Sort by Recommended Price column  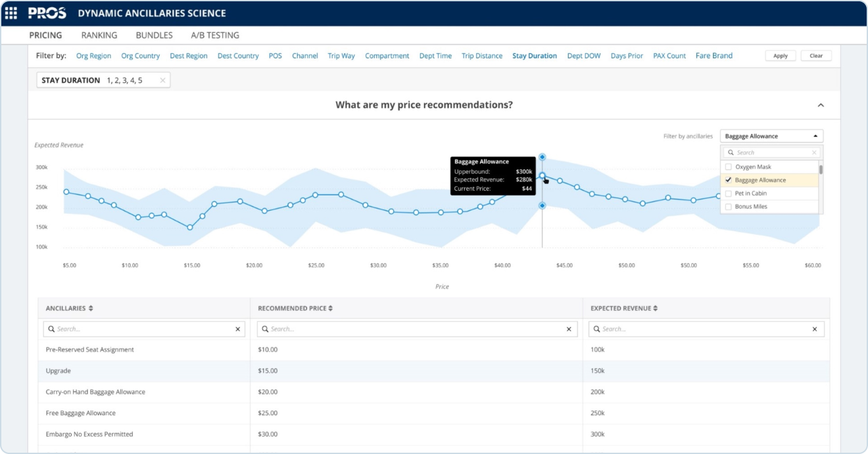coord(330,308)
